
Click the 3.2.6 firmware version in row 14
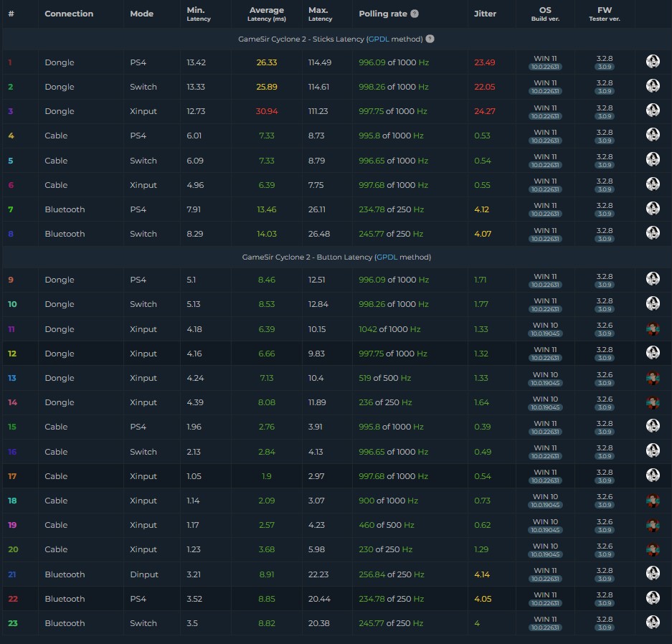(605, 399)
